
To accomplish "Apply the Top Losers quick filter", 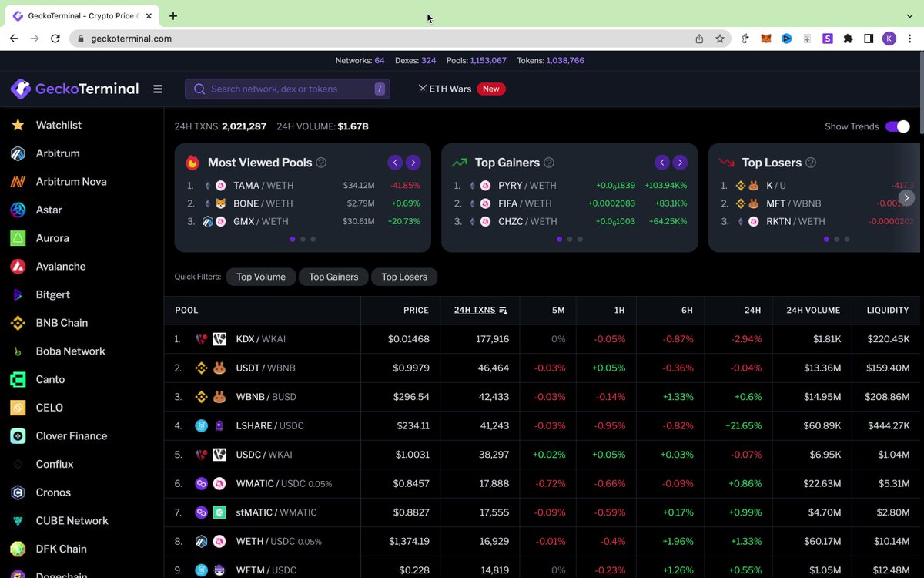I will (x=404, y=277).
